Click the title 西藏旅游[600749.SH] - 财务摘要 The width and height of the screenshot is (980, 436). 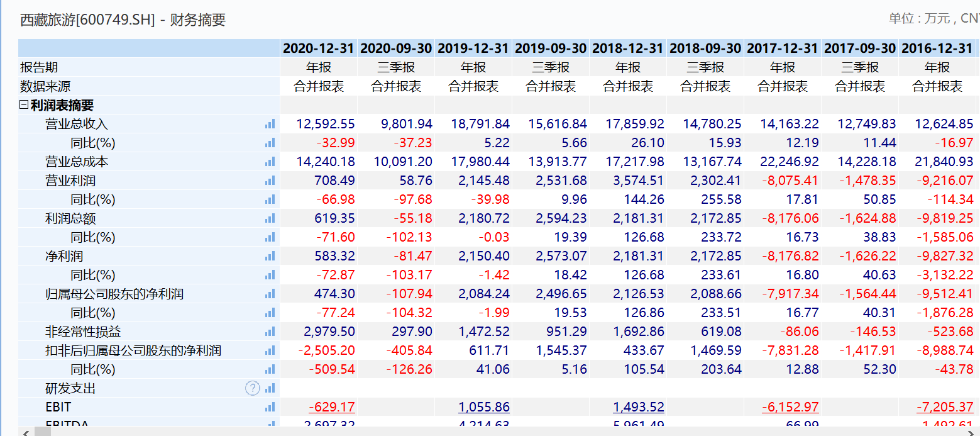[123, 20]
